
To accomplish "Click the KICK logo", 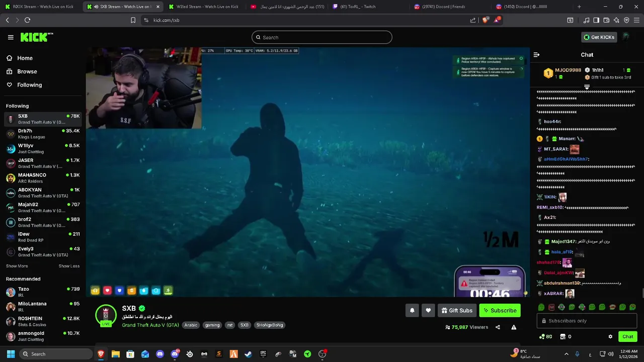I will pos(36,37).
